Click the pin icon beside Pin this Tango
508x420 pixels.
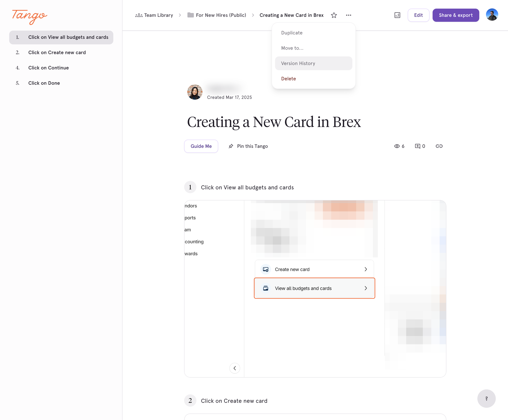[x=231, y=146]
